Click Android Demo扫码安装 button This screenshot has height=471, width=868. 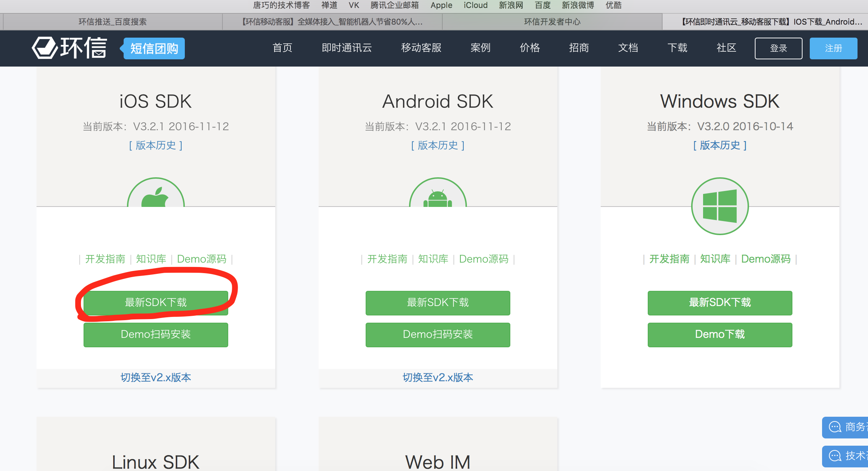(x=438, y=335)
